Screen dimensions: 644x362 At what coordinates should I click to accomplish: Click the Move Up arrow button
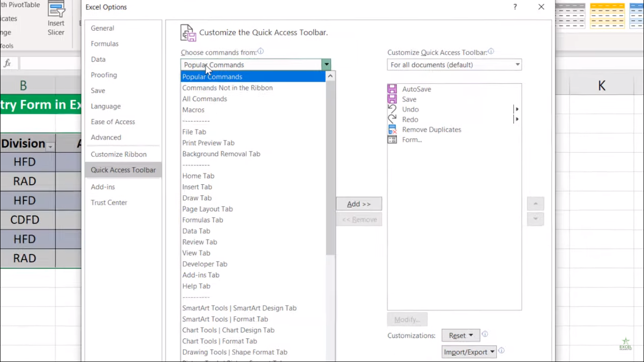[536, 204]
